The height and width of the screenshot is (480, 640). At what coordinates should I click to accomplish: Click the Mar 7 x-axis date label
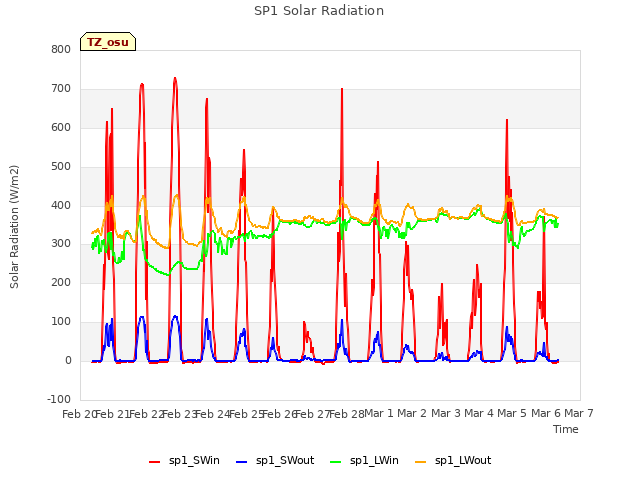[579, 413]
